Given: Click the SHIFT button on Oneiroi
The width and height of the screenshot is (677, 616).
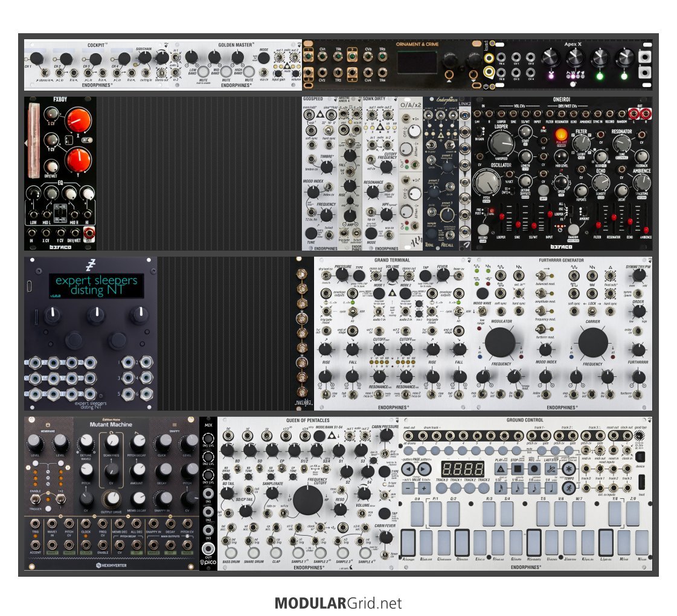Looking at the screenshot, I should 543,190.
